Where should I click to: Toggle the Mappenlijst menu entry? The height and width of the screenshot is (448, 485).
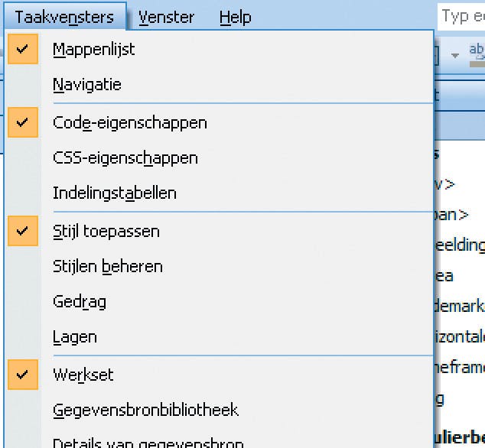coord(93,50)
